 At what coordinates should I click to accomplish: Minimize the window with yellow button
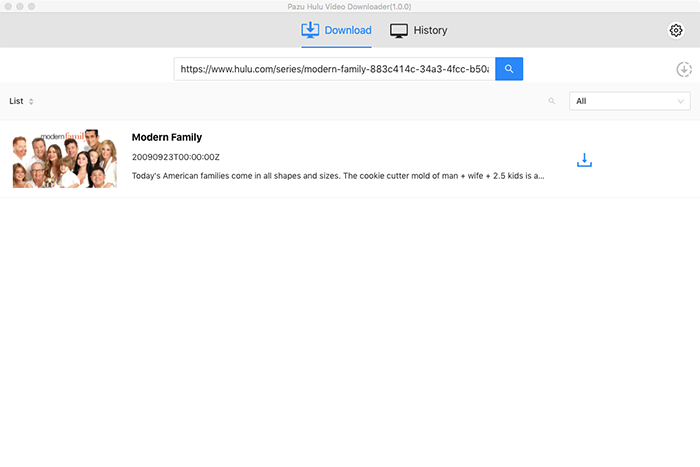coord(20,6)
